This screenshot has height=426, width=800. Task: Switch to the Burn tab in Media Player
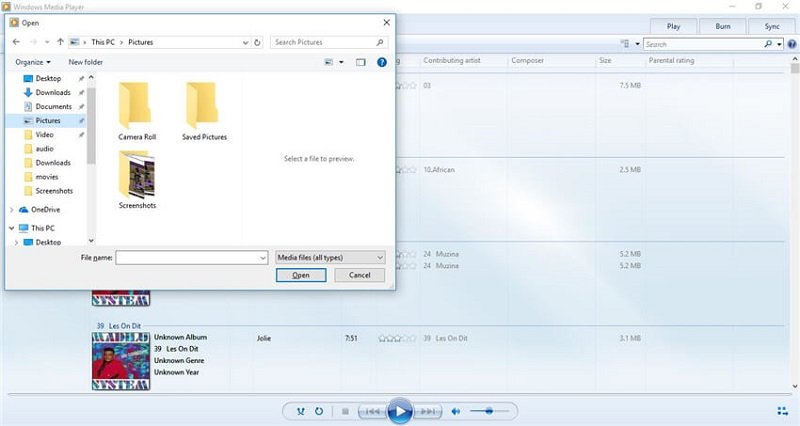click(x=722, y=27)
